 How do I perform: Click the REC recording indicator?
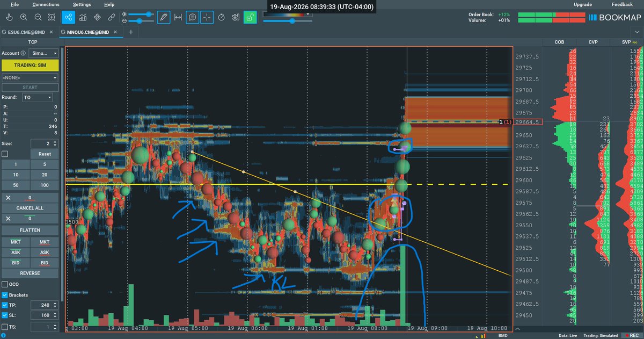(633, 335)
